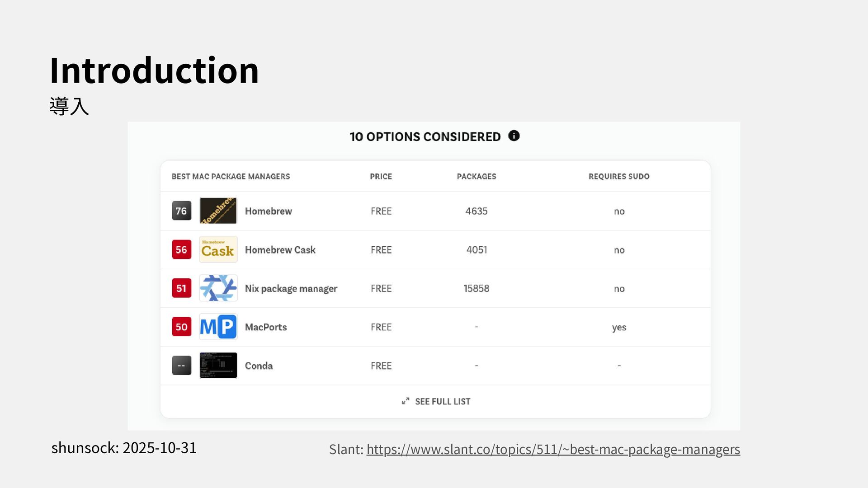Click the MacPorts name text

265,327
